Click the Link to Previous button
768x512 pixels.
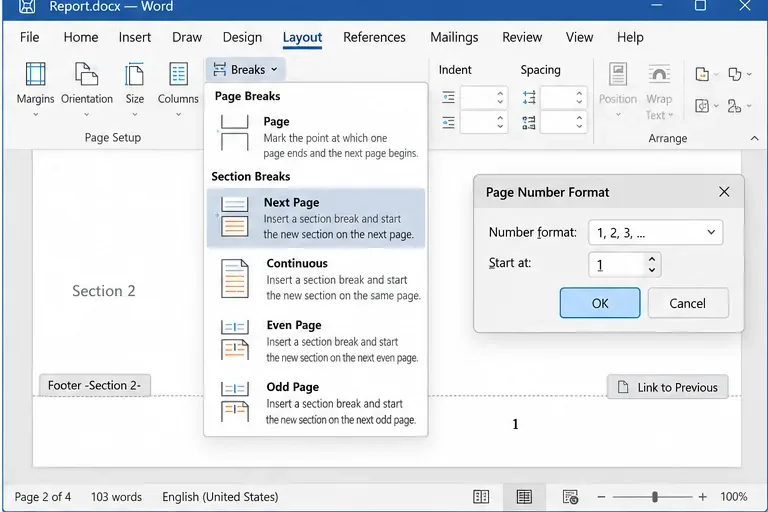click(668, 387)
